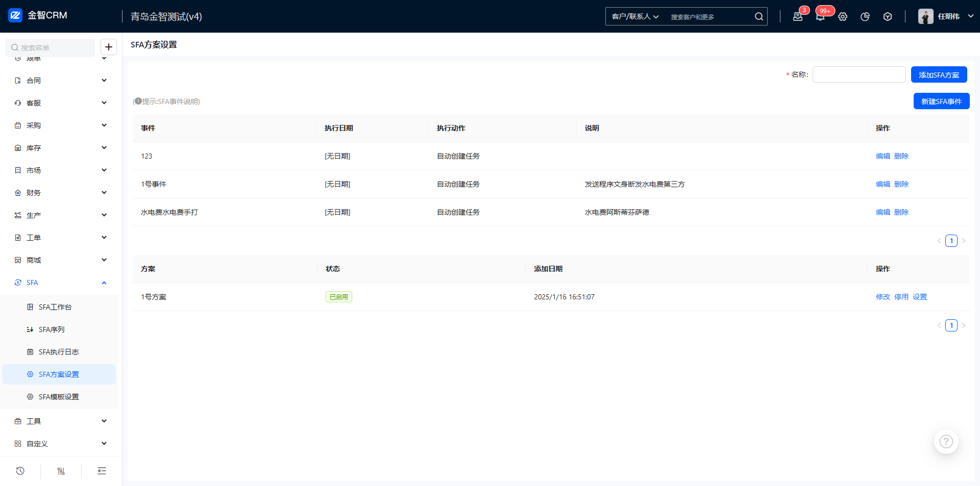Image resolution: width=980 pixels, height=486 pixels.
Task: Click previous page arrow under the 方案 table
Action: [x=939, y=325]
